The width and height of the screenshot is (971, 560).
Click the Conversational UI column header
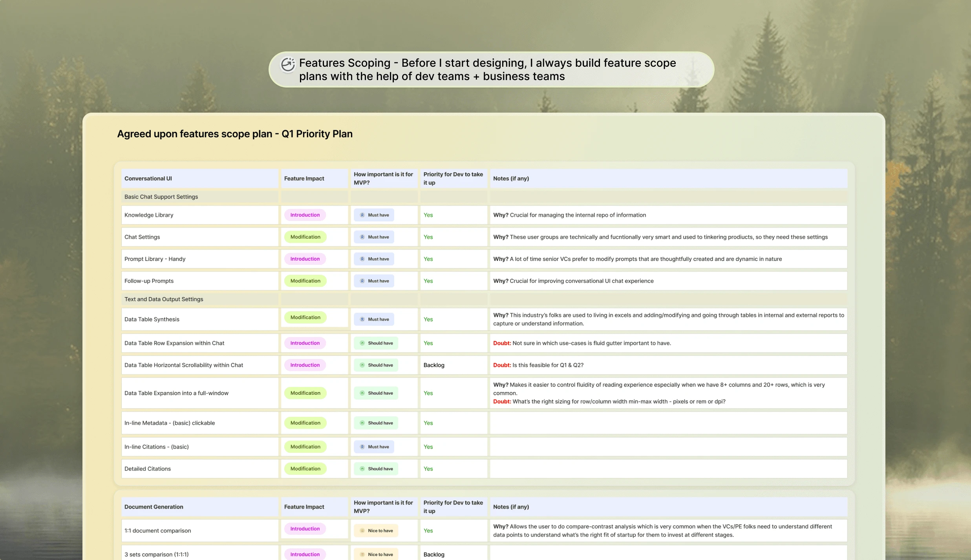[x=148, y=179]
